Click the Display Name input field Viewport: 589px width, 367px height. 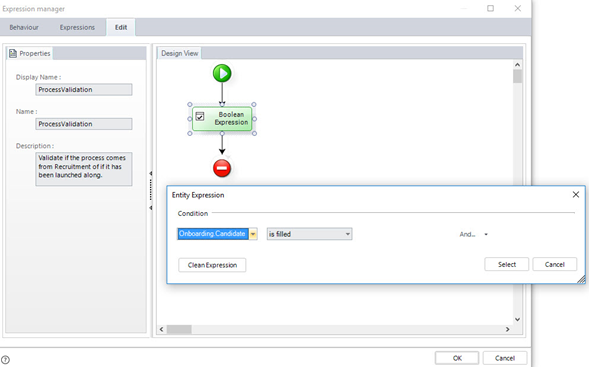click(84, 89)
